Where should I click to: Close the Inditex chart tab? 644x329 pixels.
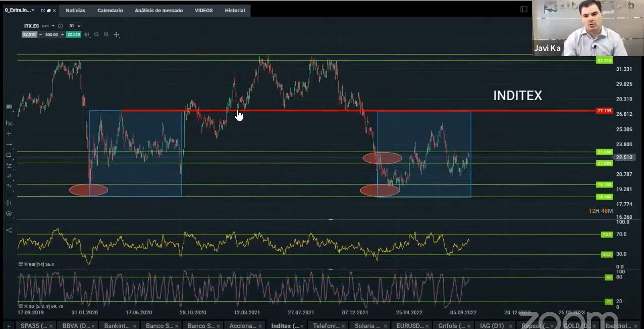(x=302, y=326)
